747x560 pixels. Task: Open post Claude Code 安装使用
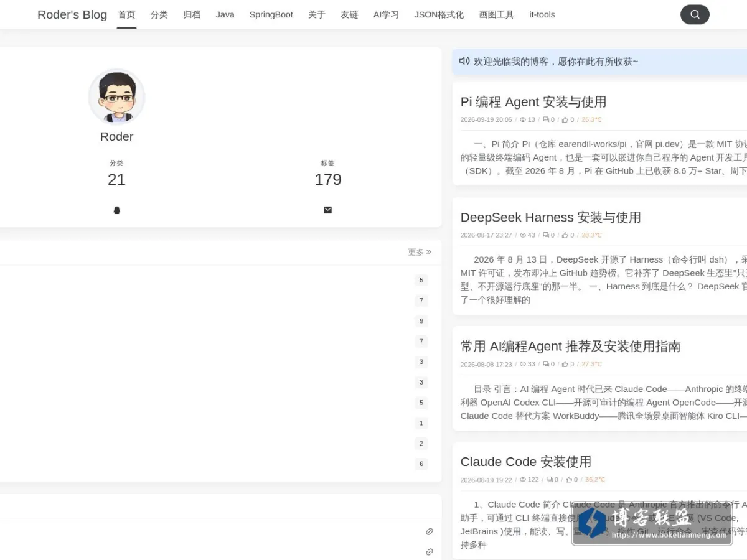526,462
